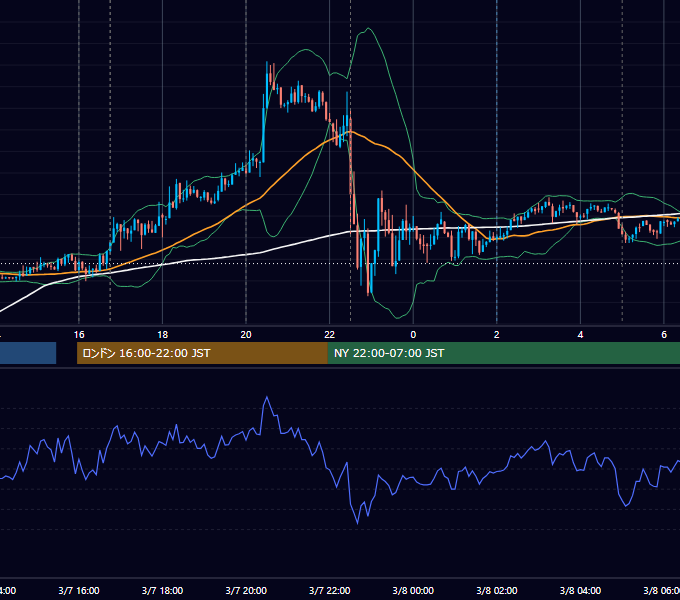Click the 20 hour label on price chart axis
This screenshot has height=600, width=680.
[246, 335]
